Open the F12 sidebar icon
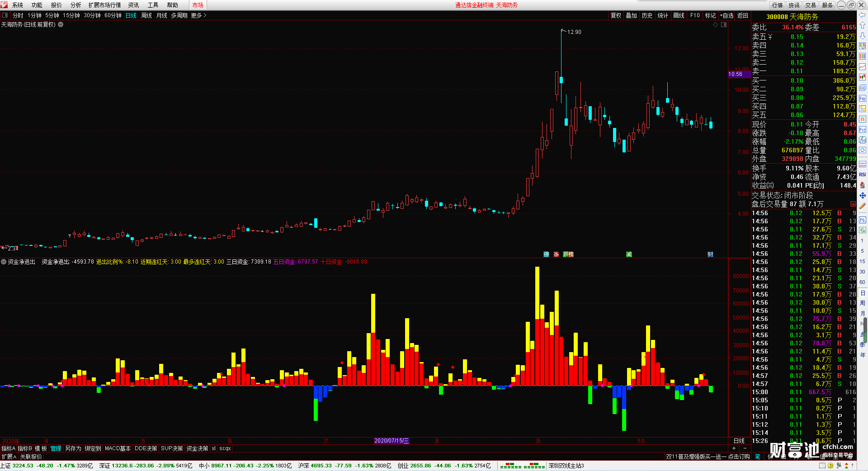Image resolution: width=868 pixels, height=471 pixels. tap(863, 129)
